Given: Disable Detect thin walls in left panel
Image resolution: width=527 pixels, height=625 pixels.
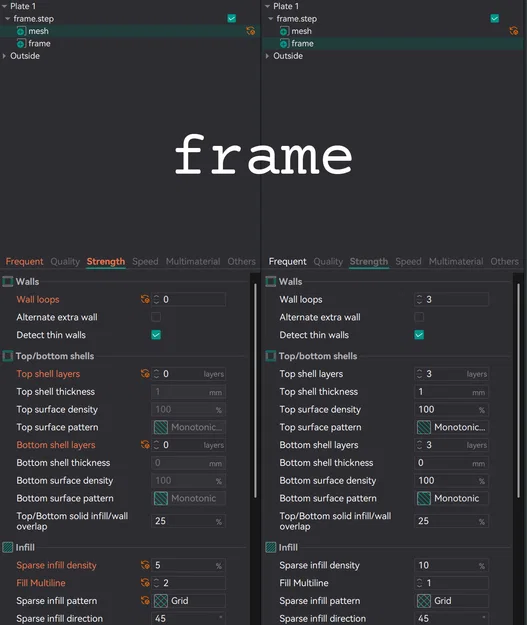Looking at the screenshot, I should (x=156, y=335).
